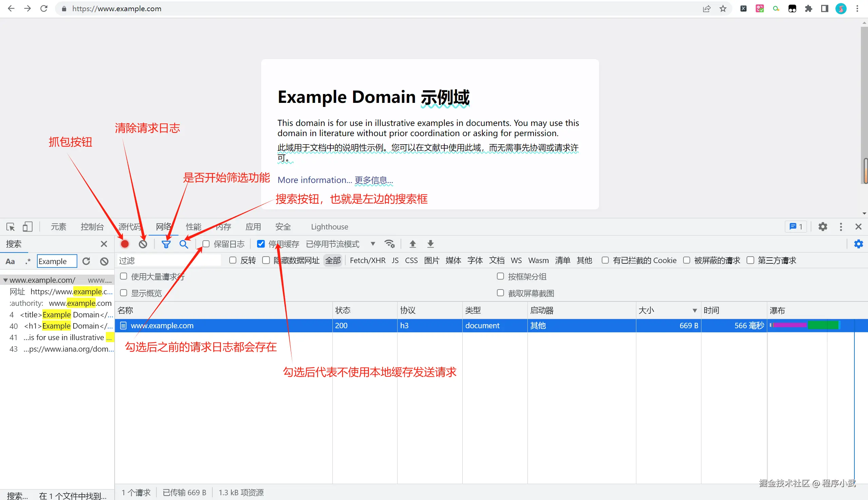Click the export HAR download arrow
Viewport: 868px width, 500px height.
[x=430, y=244]
